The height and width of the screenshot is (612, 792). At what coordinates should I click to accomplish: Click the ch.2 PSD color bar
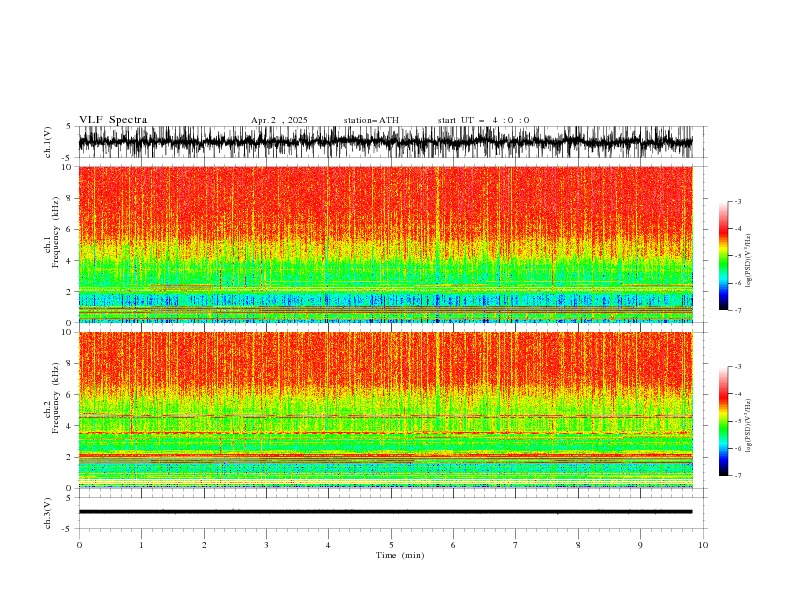[x=723, y=421]
